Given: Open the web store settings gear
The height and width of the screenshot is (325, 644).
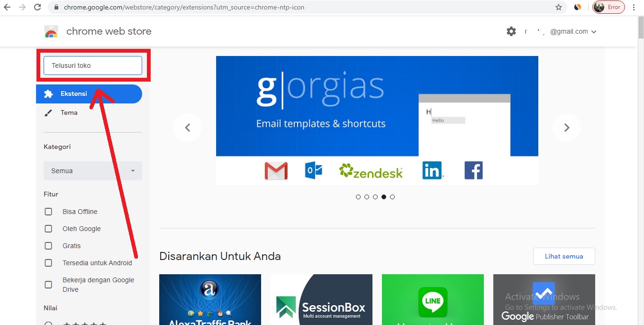Looking at the screenshot, I should 511,31.
